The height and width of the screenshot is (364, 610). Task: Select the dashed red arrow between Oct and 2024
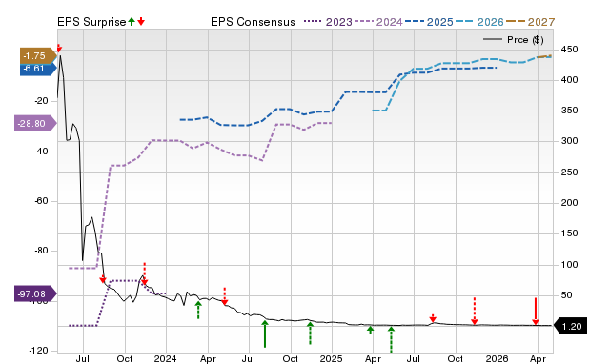(x=144, y=273)
